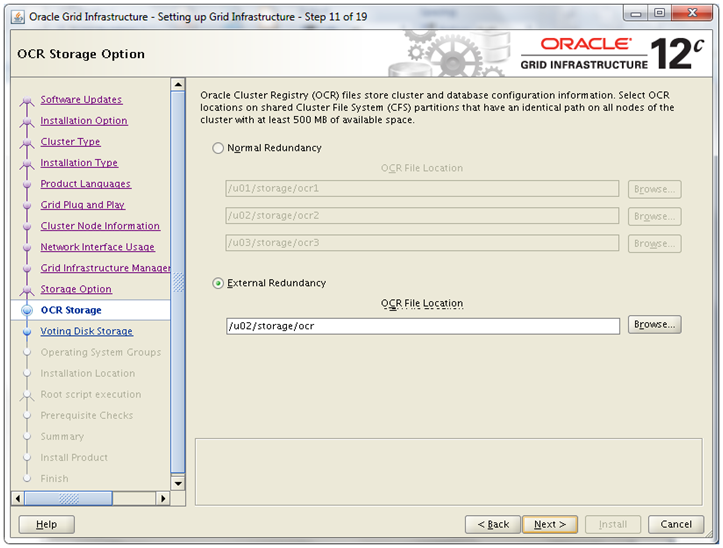The width and height of the screenshot is (723, 548).
Task: Maximize the installer window
Action: (659, 13)
